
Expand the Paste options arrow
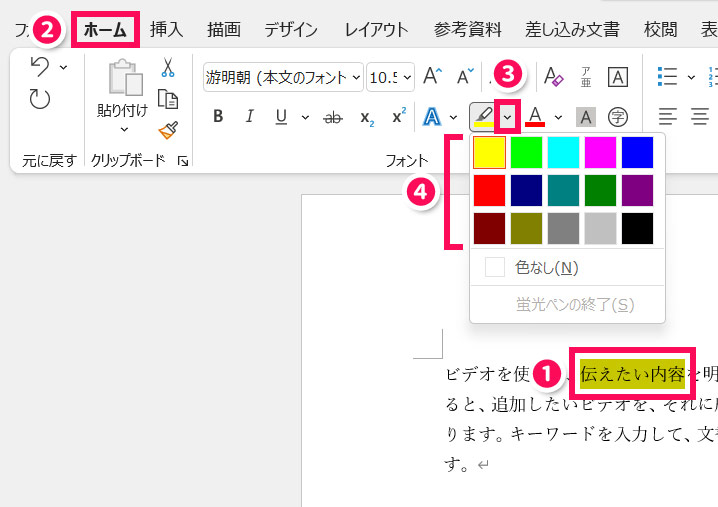coord(124,130)
